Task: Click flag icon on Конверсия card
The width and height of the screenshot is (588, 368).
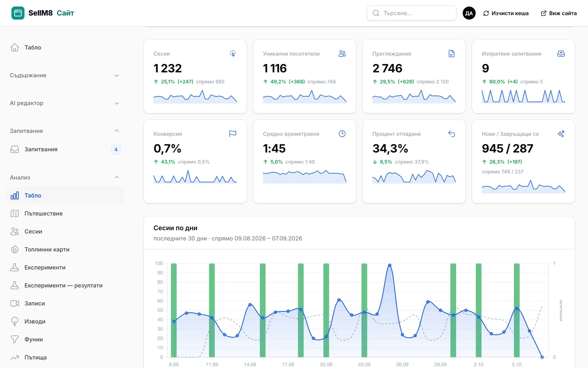Action: click(233, 134)
